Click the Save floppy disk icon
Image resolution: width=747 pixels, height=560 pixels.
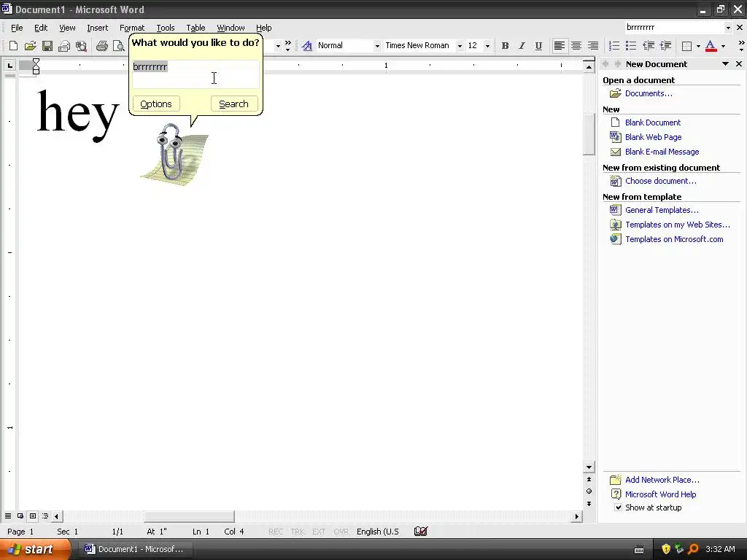47,46
